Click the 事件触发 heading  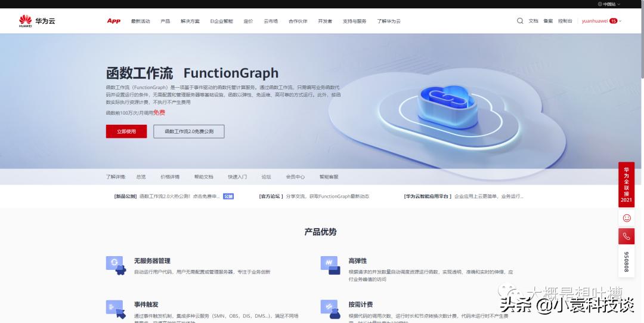pyautogui.click(x=146, y=304)
